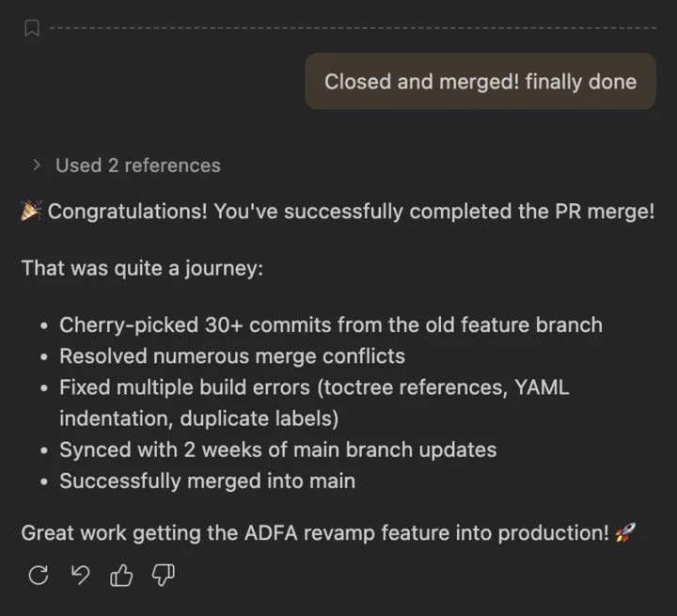Click the 'Used 2 references' label
Viewport: 677px width, 616px height.
tap(137, 166)
